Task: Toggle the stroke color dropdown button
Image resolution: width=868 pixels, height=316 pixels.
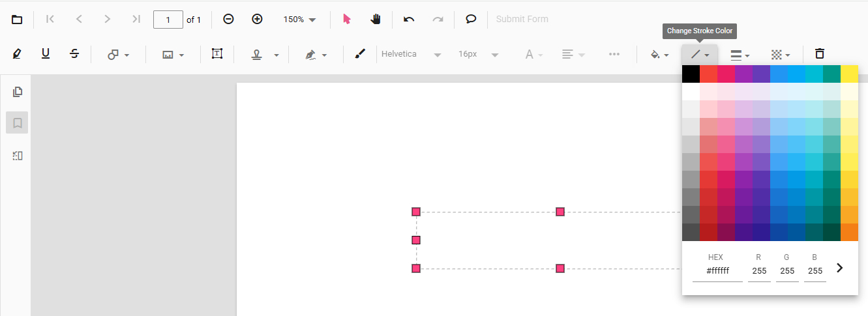Action: click(700, 55)
